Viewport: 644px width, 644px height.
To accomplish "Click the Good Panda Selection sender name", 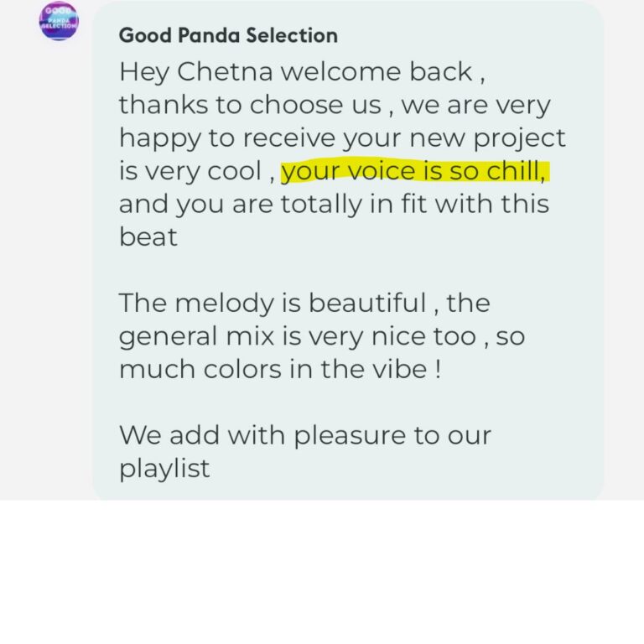I will [x=228, y=35].
